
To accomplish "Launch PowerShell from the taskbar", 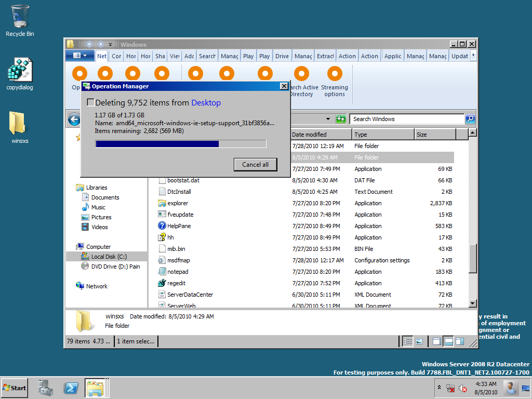I will pos(71,388).
